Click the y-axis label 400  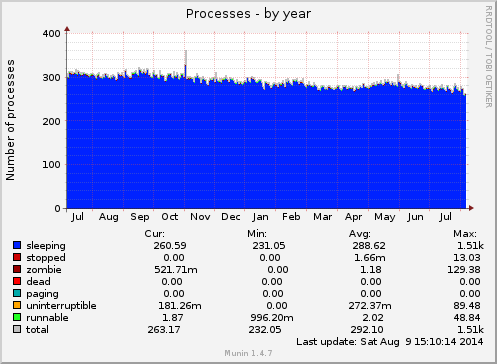(x=51, y=34)
